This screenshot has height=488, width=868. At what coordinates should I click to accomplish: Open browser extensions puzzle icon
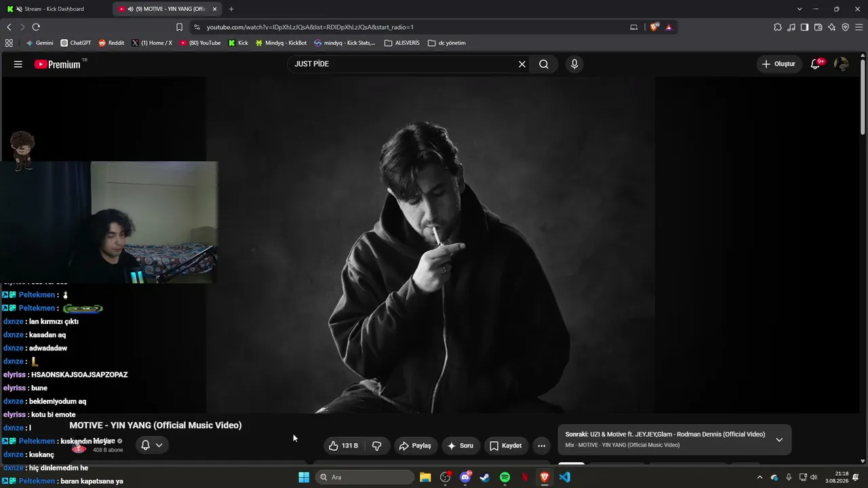[x=778, y=27]
